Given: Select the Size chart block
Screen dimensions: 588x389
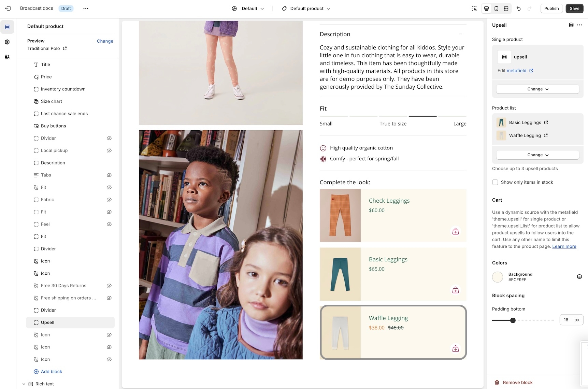Looking at the screenshot, I should point(52,101).
